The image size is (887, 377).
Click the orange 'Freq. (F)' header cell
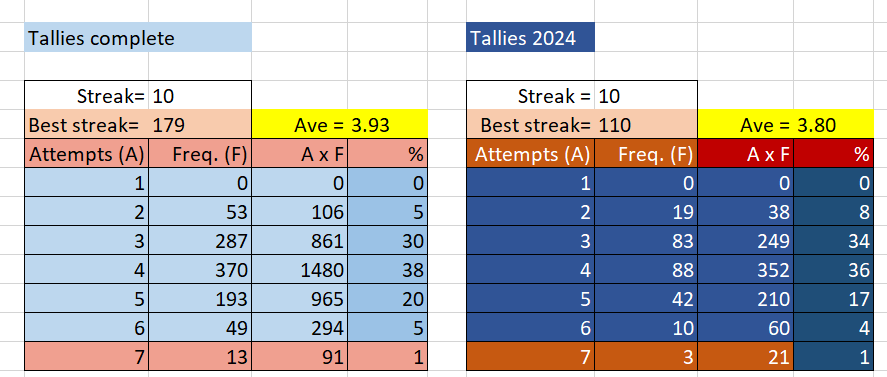click(x=645, y=153)
